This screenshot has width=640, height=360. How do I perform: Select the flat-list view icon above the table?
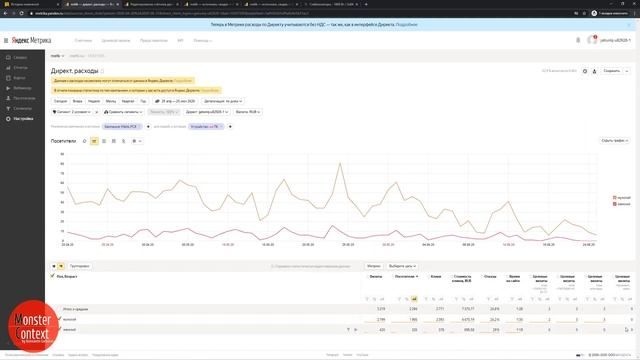pyautogui.click(x=54, y=266)
